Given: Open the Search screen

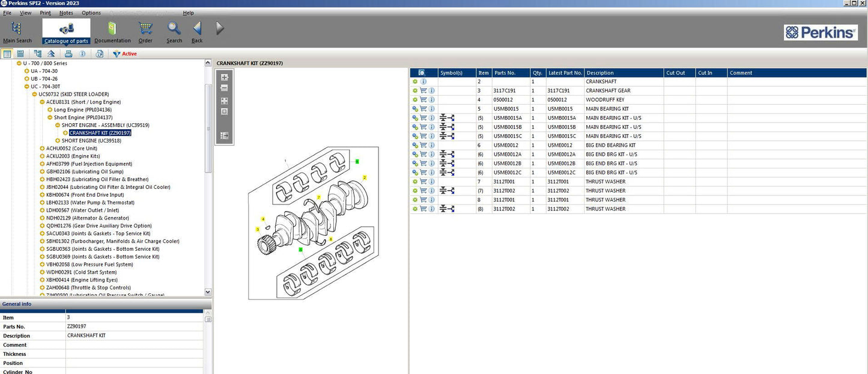Looking at the screenshot, I should tap(174, 30).
